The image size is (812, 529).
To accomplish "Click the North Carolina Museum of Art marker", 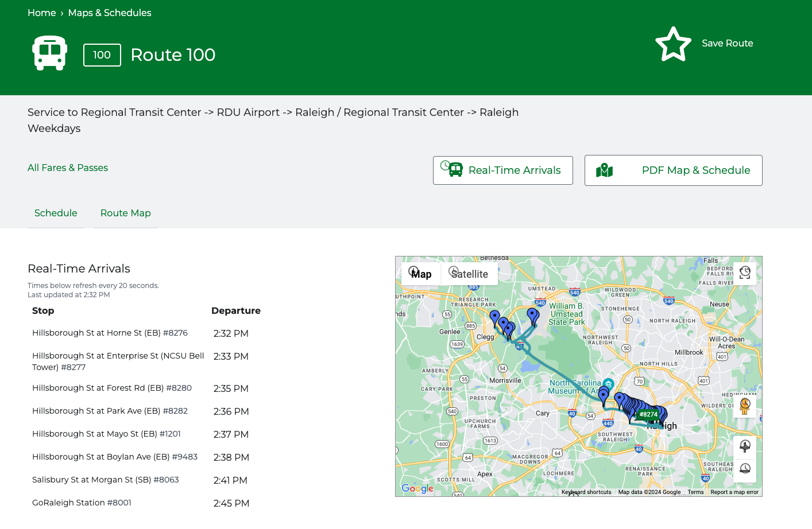I will pos(608,383).
